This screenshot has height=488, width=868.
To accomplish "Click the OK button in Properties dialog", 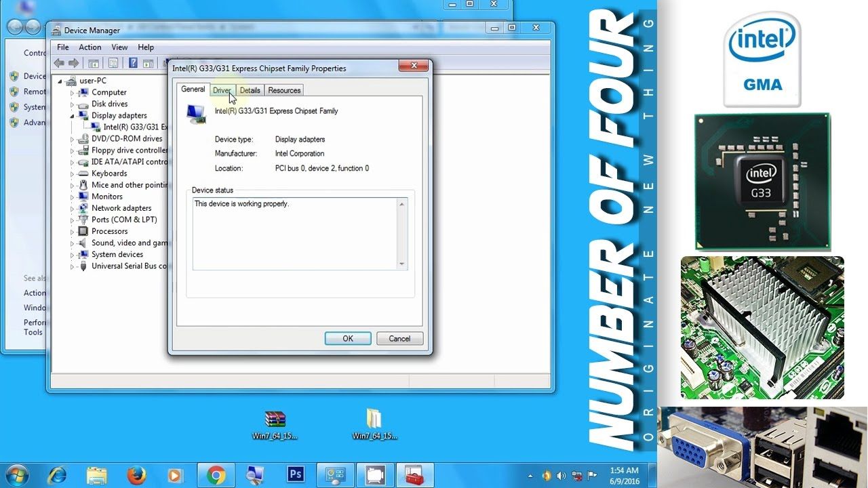I will [x=347, y=338].
